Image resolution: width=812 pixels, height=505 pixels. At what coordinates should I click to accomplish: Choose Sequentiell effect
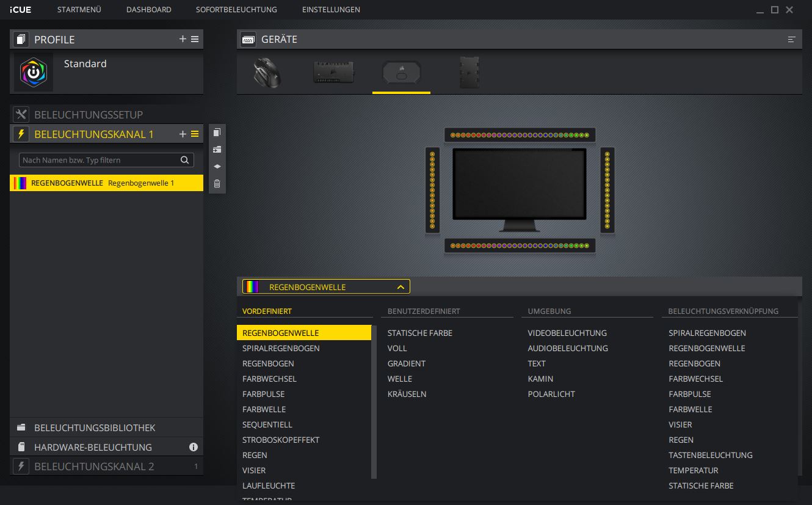[267, 424]
